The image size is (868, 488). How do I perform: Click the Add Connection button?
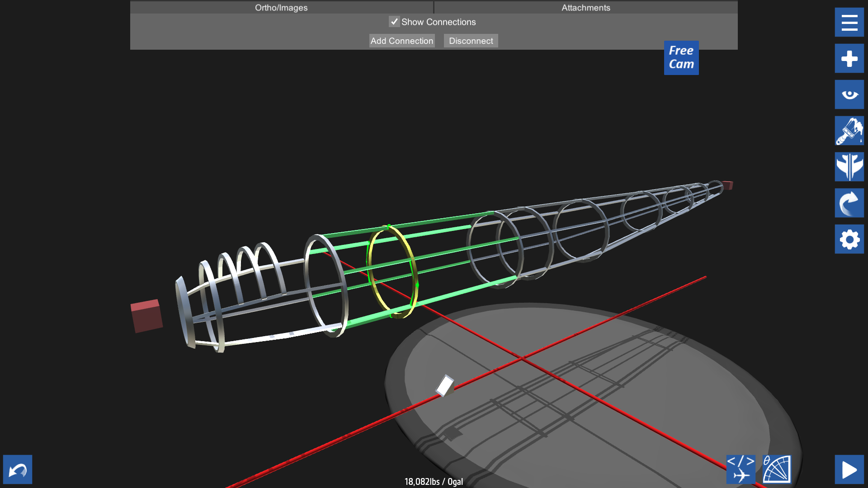point(402,41)
